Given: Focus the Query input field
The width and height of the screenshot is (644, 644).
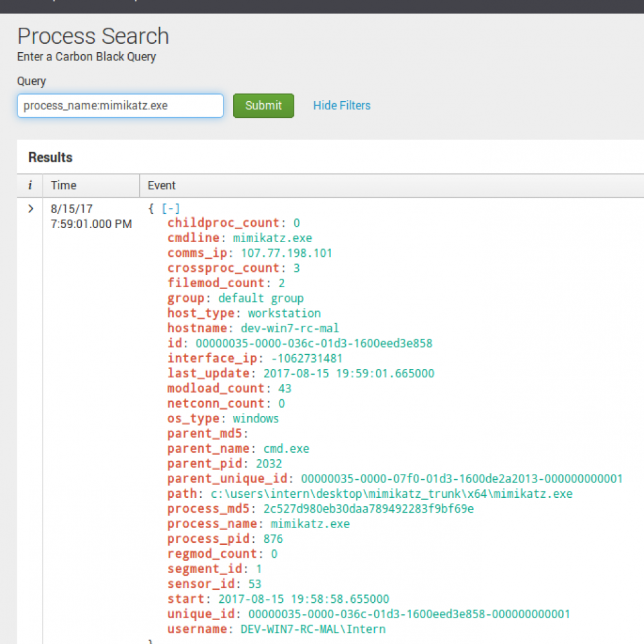Looking at the screenshot, I should pyautogui.click(x=120, y=106).
